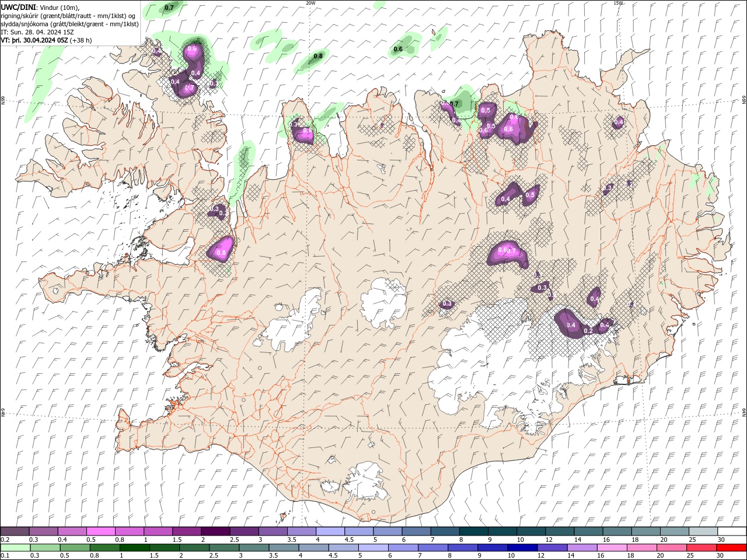
Task: Click the '0.2' value in southeast purple blob
Action: 588,331
